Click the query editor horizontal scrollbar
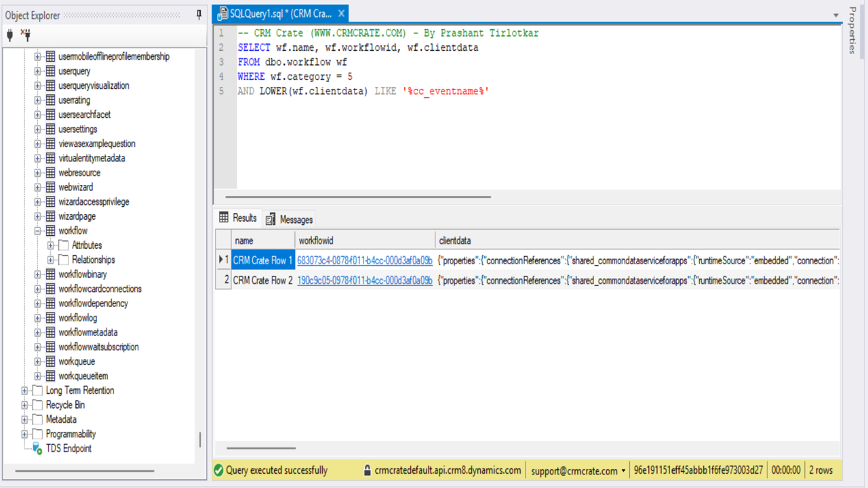868x488 pixels. click(x=357, y=197)
